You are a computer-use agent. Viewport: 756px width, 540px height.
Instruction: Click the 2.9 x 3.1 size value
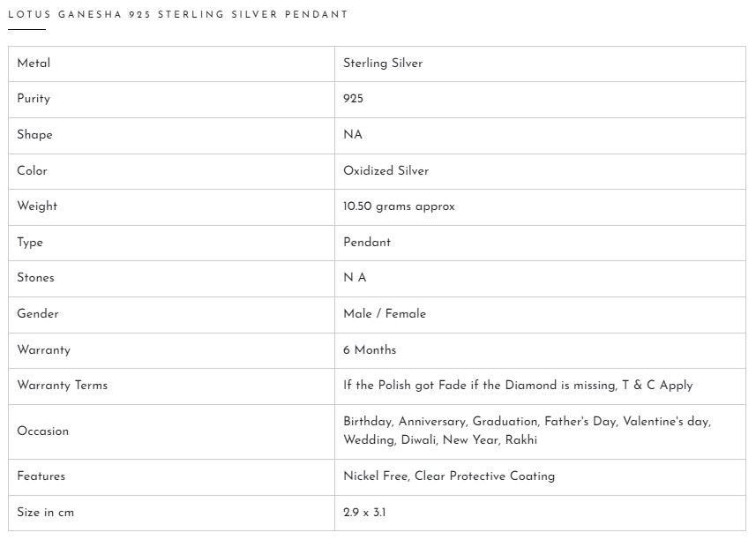[x=364, y=512]
